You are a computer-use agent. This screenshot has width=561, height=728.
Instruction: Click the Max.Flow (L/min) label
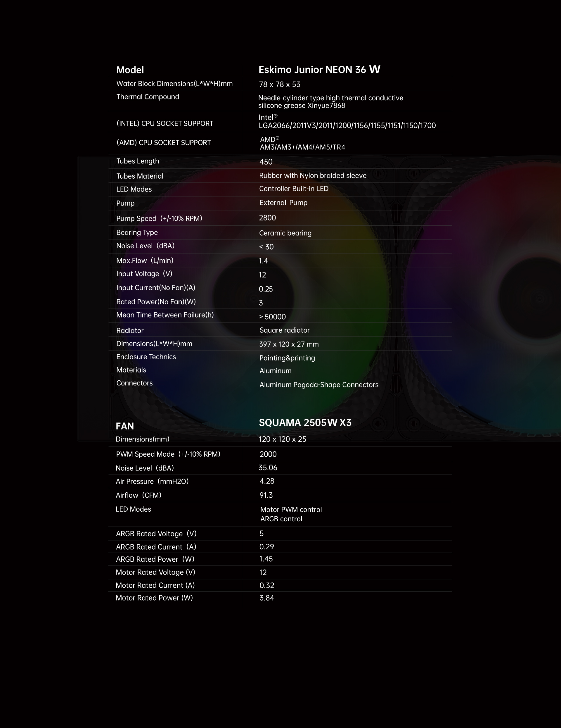(145, 261)
